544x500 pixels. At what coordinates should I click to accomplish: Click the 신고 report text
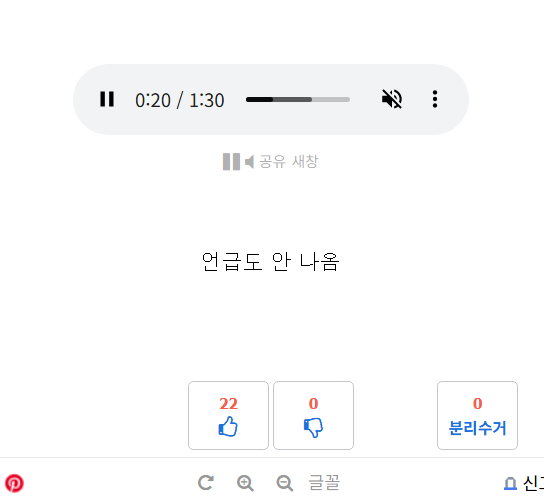coord(533,483)
